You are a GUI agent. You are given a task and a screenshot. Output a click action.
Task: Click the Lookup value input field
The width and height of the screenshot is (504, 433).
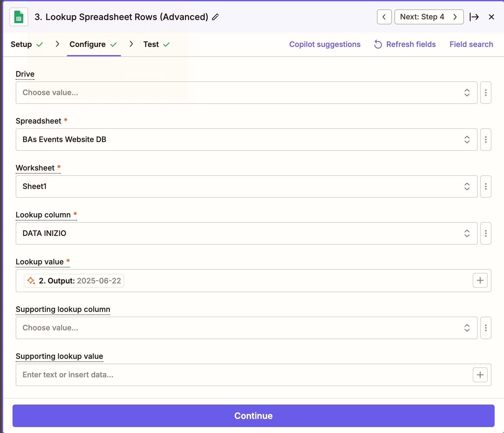[253, 281]
